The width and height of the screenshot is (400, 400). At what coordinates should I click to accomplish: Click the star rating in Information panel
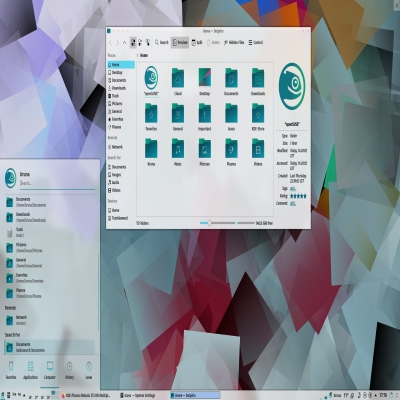298,196
